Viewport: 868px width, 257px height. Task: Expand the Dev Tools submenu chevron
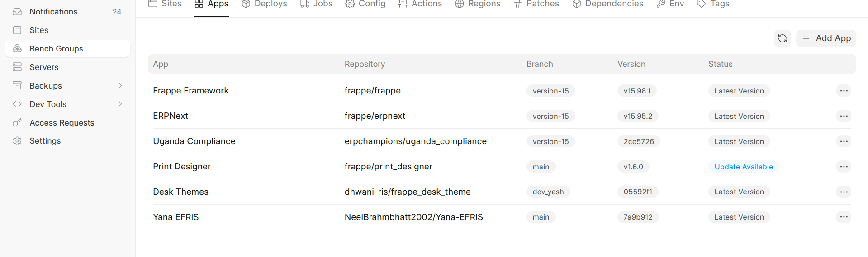click(120, 104)
